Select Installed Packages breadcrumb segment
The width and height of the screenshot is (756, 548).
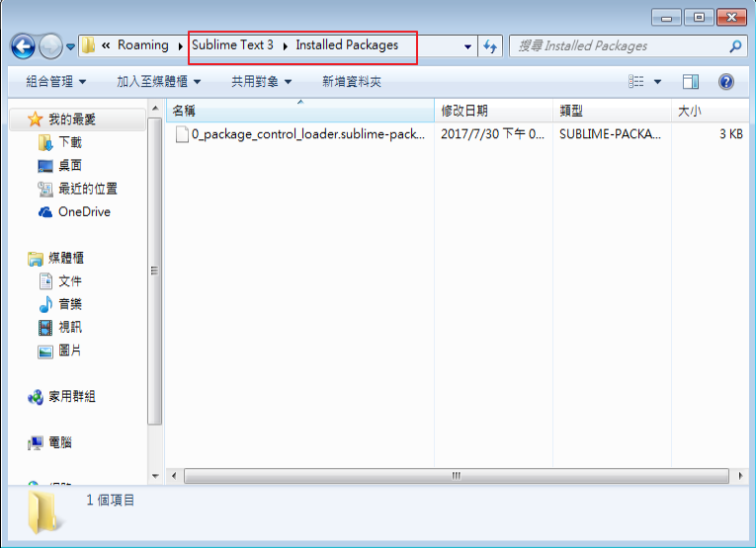coord(347,45)
